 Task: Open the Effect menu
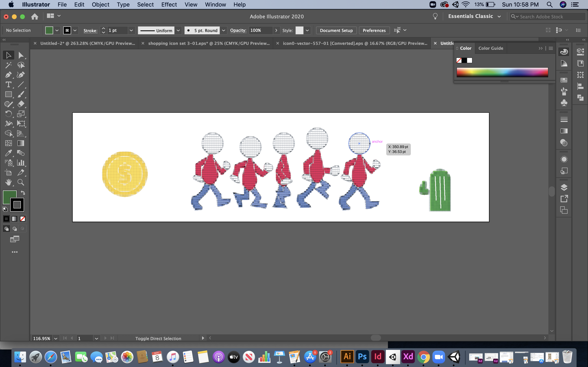tap(169, 5)
